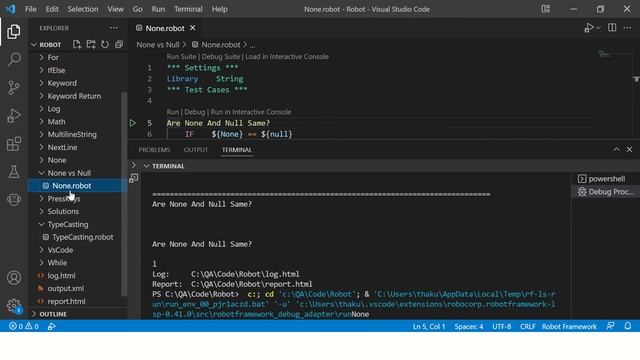Open the Accounts menu icon
Image resolution: width=640 pixels, height=360 pixels.
(13, 278)
